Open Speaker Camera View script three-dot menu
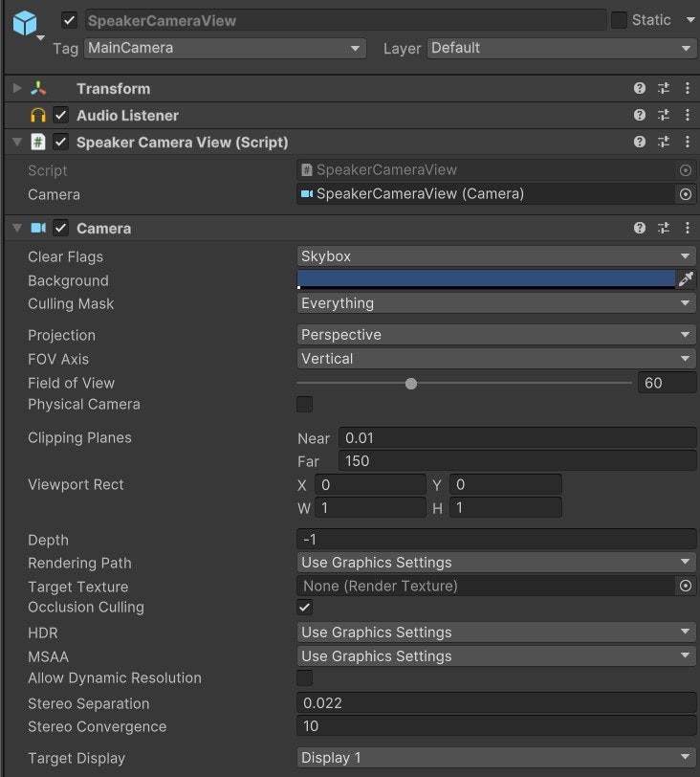The image size is (700, 777). click(688, 142)
